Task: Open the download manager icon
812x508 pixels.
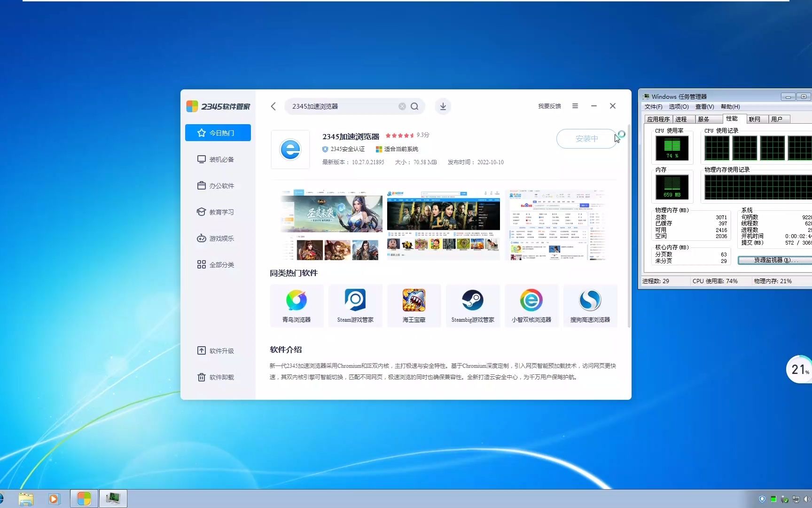Action: point(443,106)
